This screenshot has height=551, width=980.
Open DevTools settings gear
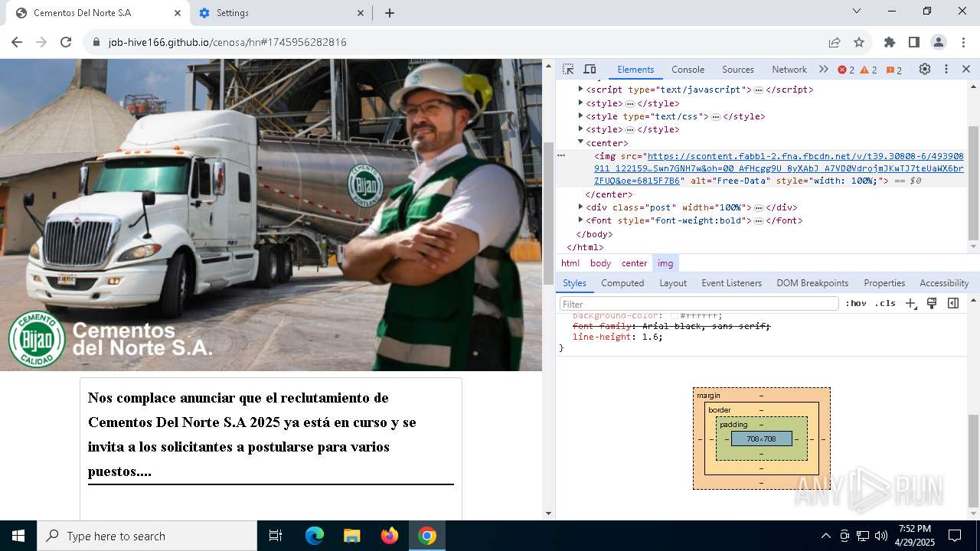[925, 69]
